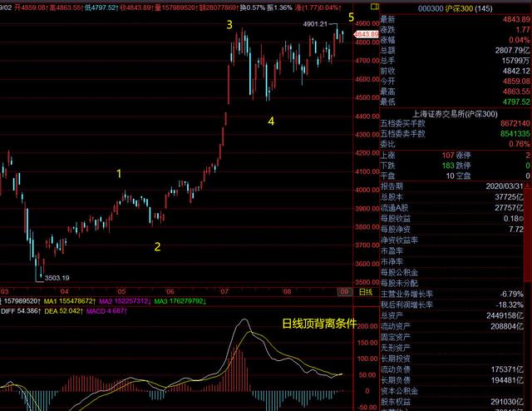The height and width of the screenshot is (411, 532).
Task: Click the DEA 52.042 indicator label
Action: coord(64,311)
